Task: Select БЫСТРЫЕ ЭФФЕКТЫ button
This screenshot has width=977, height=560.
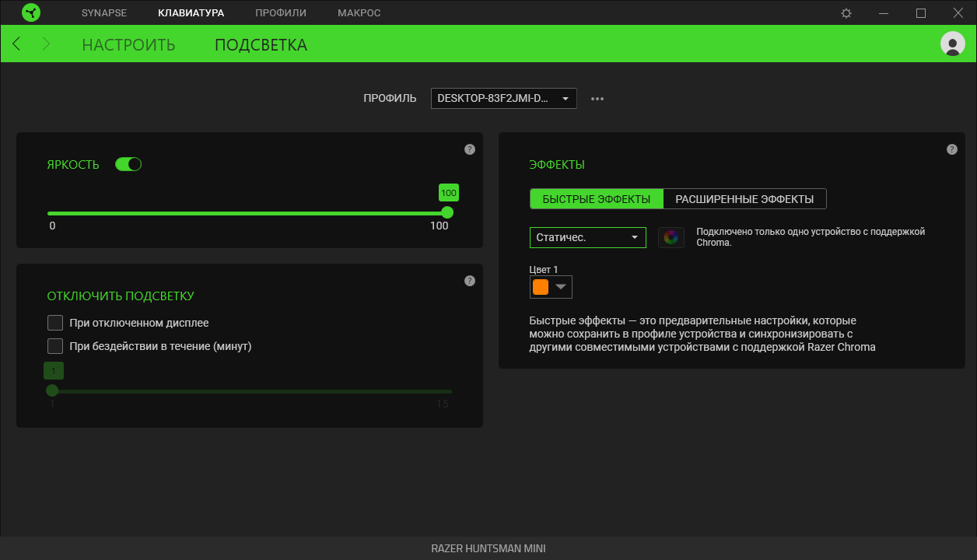Action: pos(597,199)
